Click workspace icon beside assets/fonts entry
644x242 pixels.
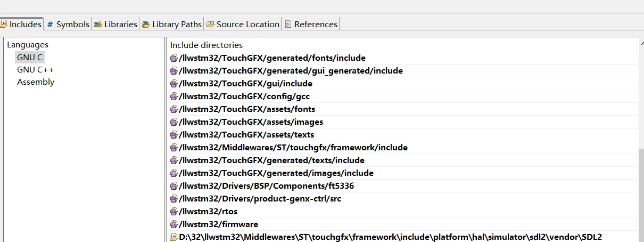click(174, 109)
